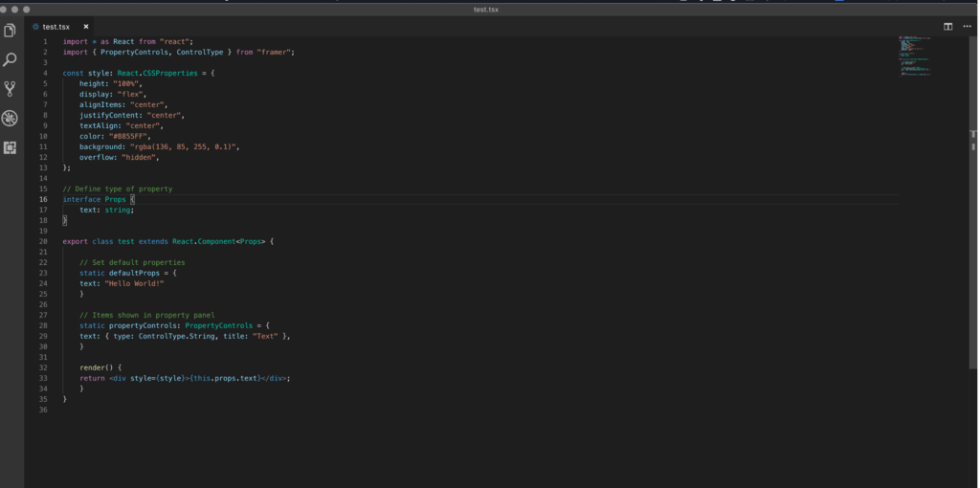Viewport: 980px width, 488px height.
Task: Click the interface Props declaration
Action: tap(99, 199)
